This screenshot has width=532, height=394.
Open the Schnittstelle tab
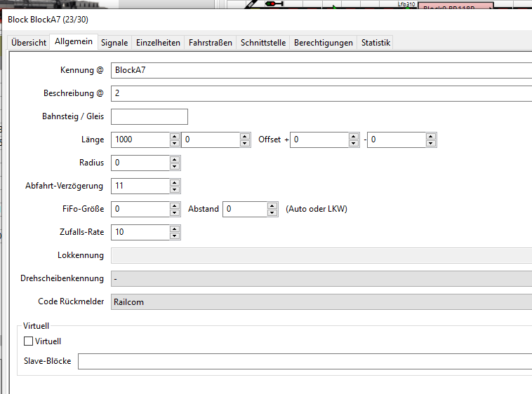(x=263, y=43)
